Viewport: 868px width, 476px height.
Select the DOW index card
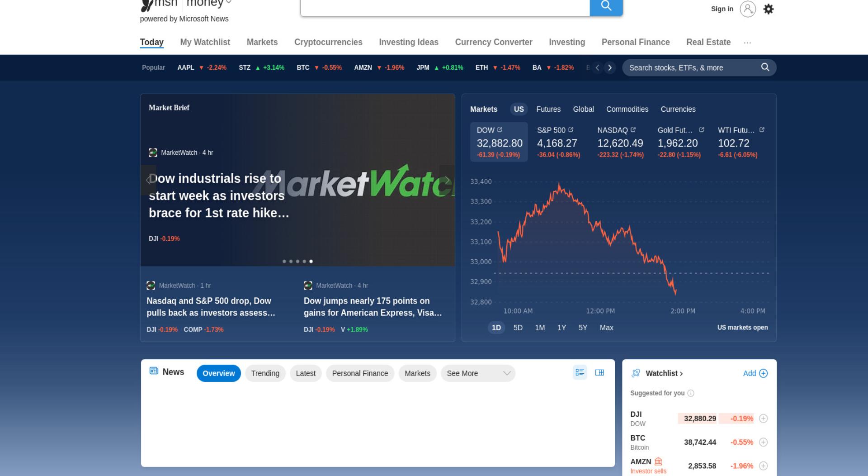tap(499, 142)
